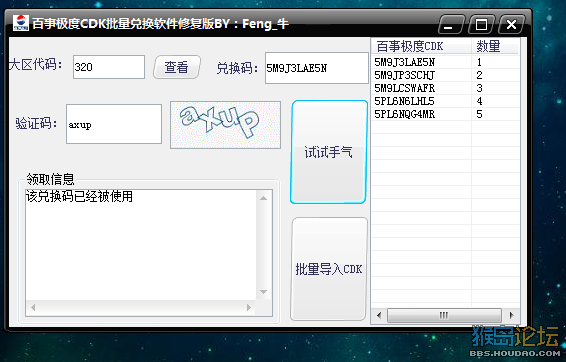This screenshot has height=362, width=566.
Task: Click the 领取信息 box scroll-up arrow
Action: click(264, 198)
